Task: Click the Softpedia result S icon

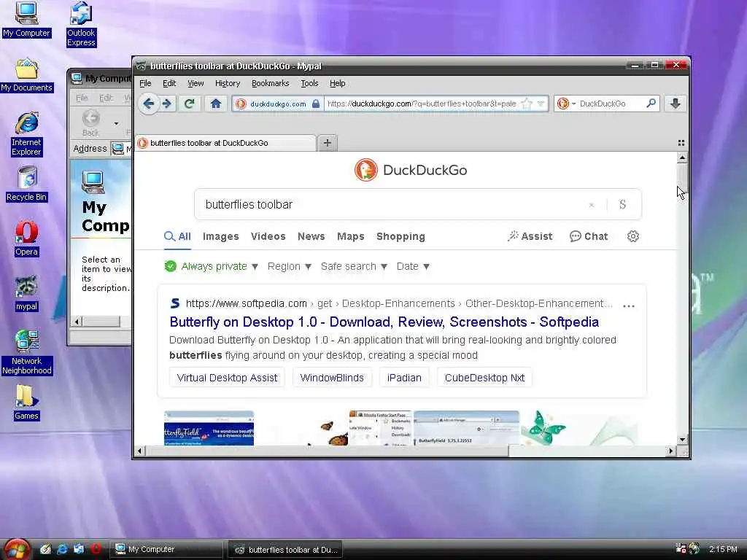Action: [x=175, y=303]
